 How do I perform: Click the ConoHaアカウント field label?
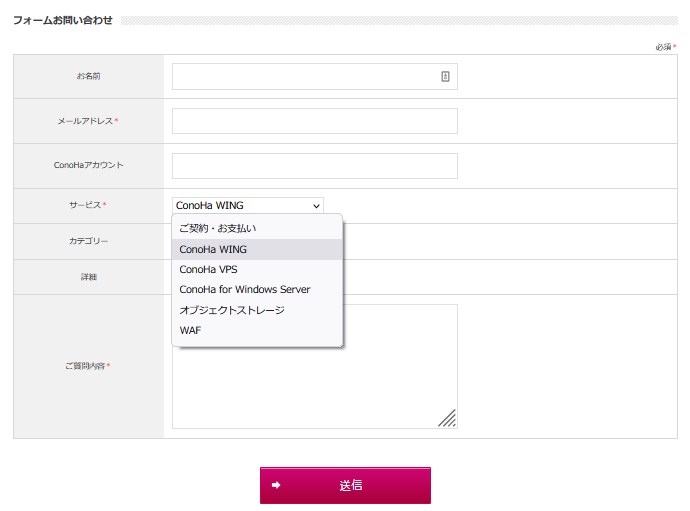88,165
